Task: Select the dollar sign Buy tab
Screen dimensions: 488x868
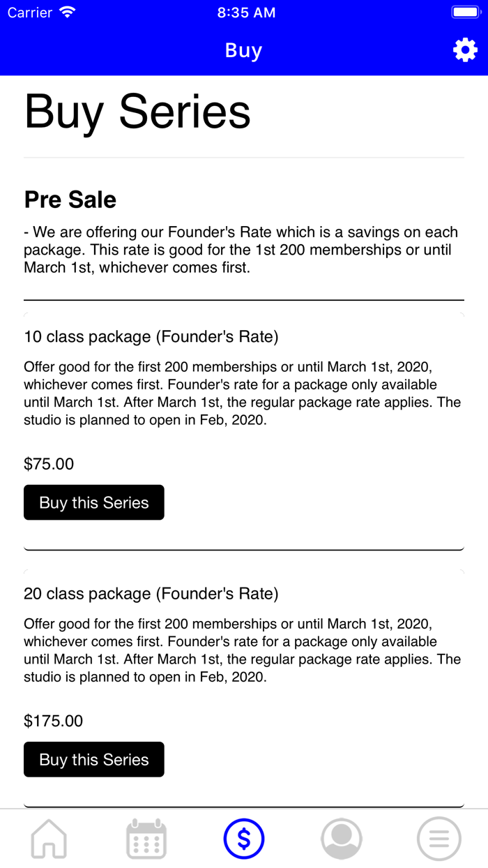Action: point(244,838)
